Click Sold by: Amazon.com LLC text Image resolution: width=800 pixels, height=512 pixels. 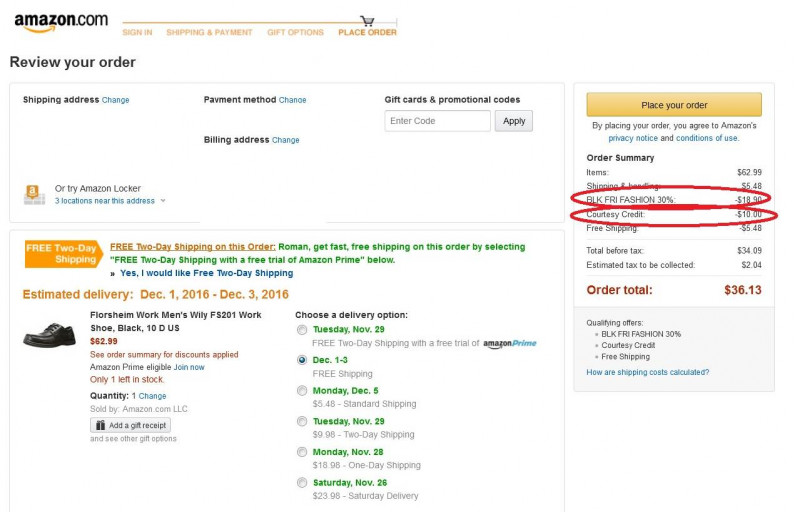139,409
